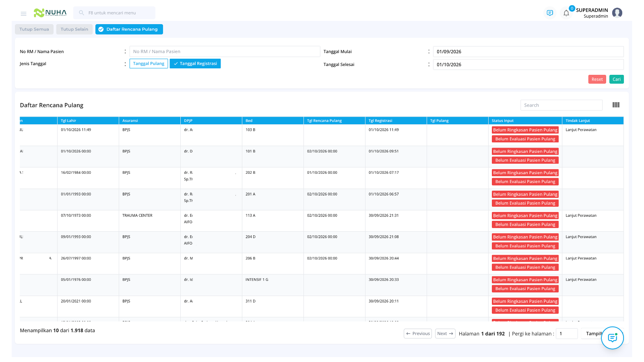Toggle table column visibility icon
The height and width of the screenshot is (362, 644).
616,105
